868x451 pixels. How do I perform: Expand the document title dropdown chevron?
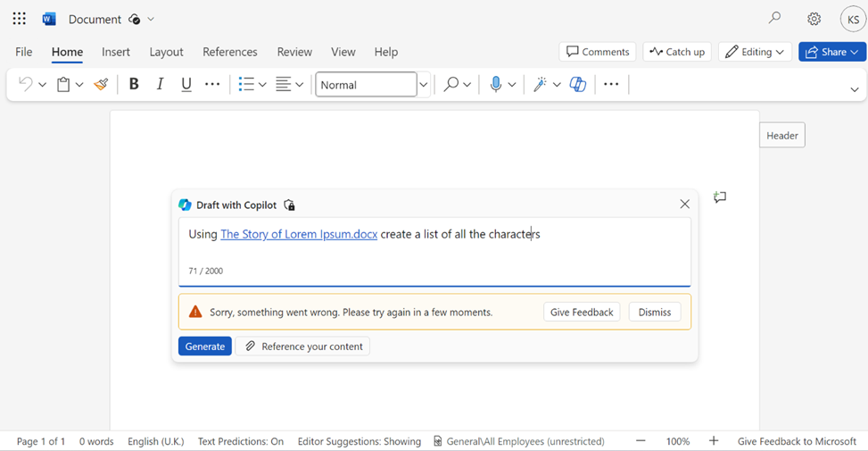click(151, 20)
